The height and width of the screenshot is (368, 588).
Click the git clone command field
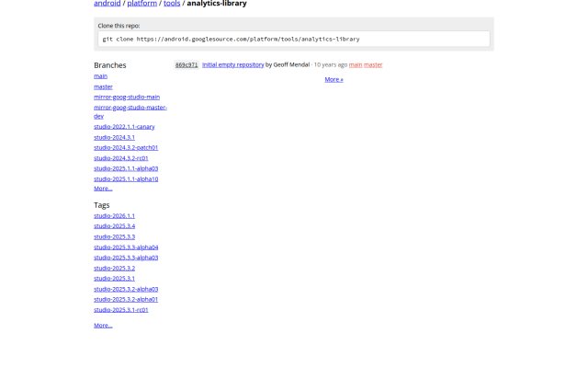294,39
